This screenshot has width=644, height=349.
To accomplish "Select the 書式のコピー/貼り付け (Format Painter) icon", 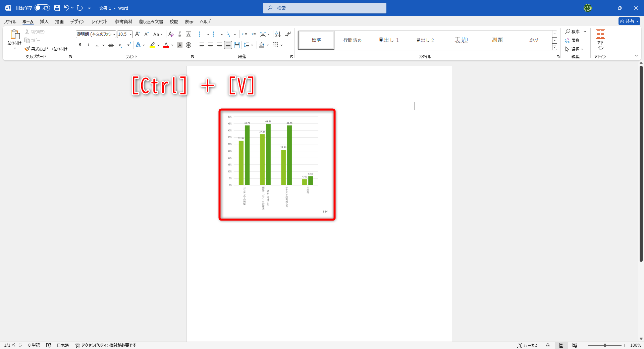I will (x=28, y=49).
